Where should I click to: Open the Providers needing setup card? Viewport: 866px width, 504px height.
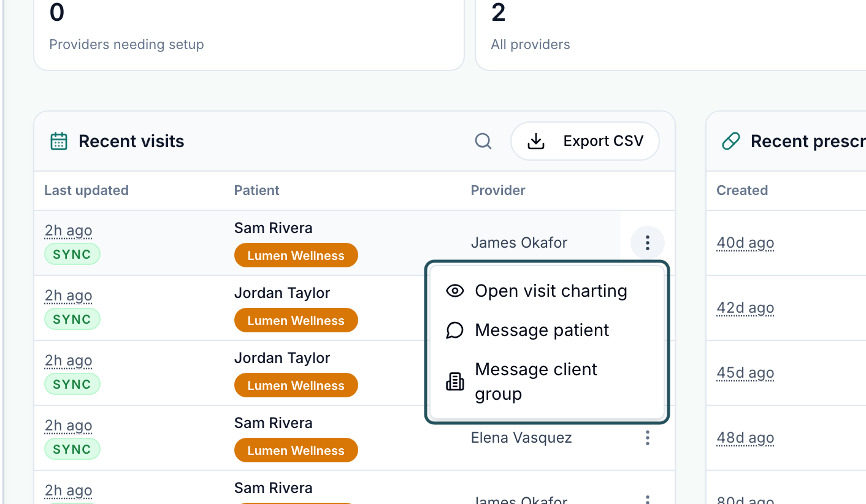pyautogui.click(x=248, y=35)
